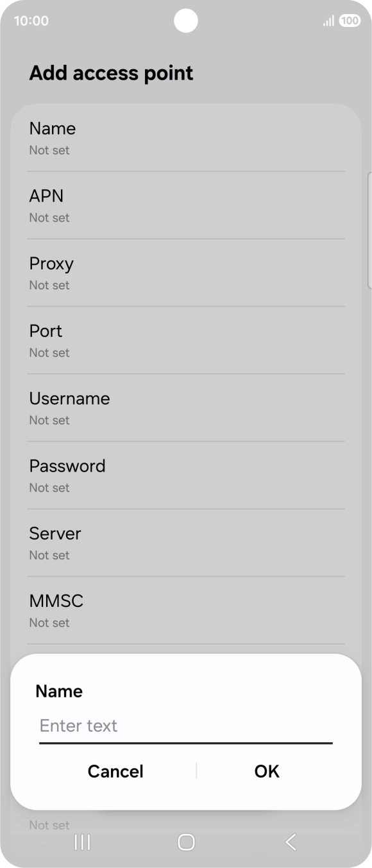Tap the Home navigation button icon
Image resolution: width=372 pixels, height=868 pixels.
186,842
